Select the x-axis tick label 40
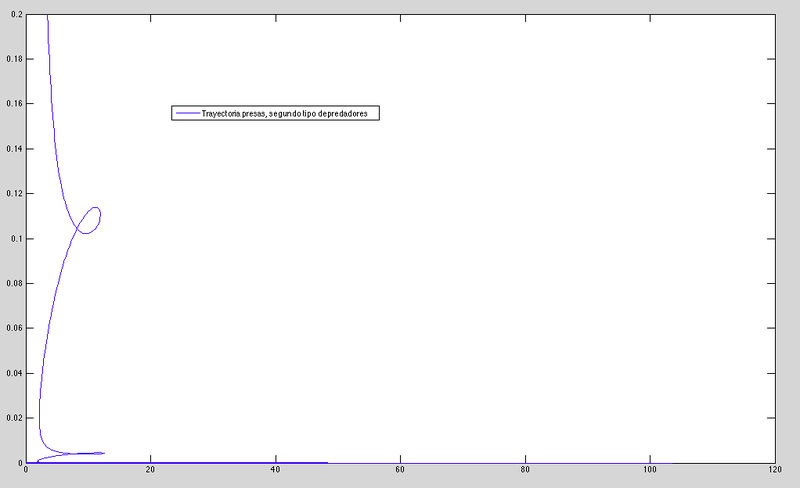800x488 pixels. coord(275,471)
